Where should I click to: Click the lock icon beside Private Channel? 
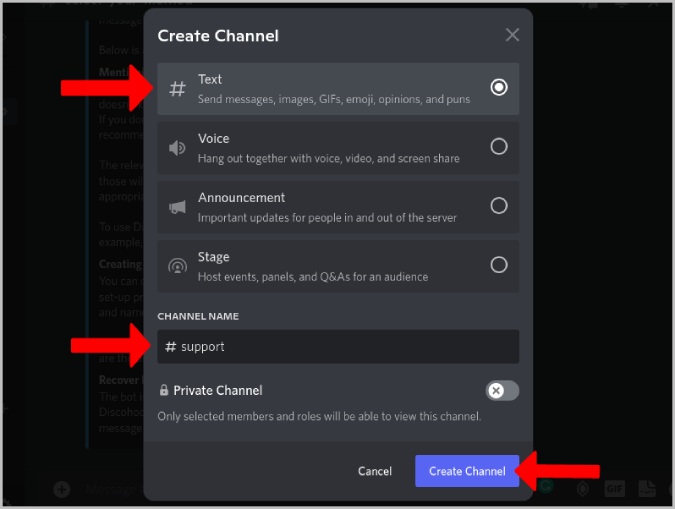pyautogui.click(x=164, y=390)
